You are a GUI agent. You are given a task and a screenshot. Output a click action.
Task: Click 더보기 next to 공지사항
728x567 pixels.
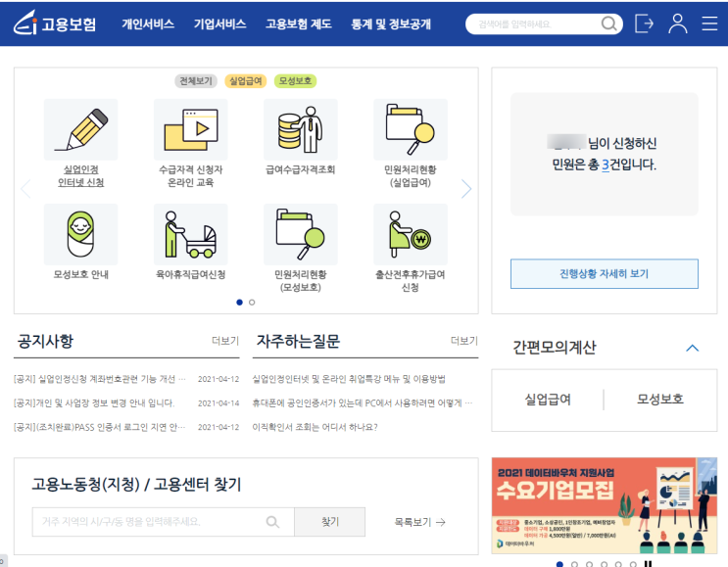pyautogui.click(x=225, y=341)
